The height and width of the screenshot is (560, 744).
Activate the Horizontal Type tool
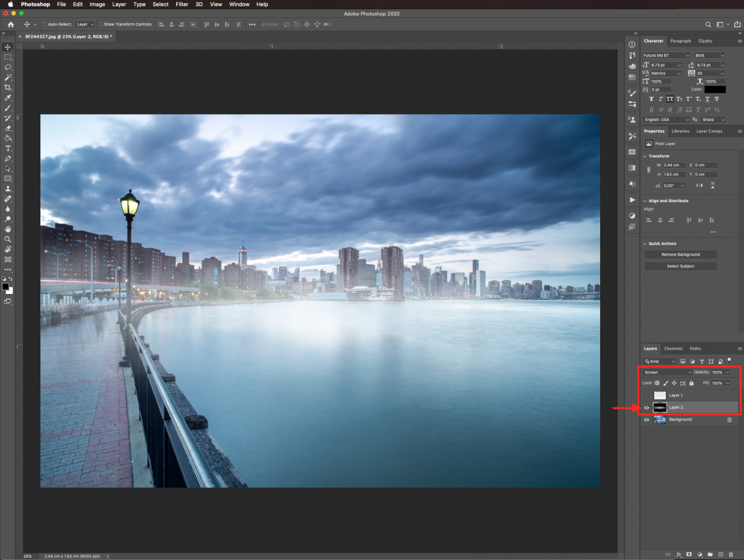[8, 149]
